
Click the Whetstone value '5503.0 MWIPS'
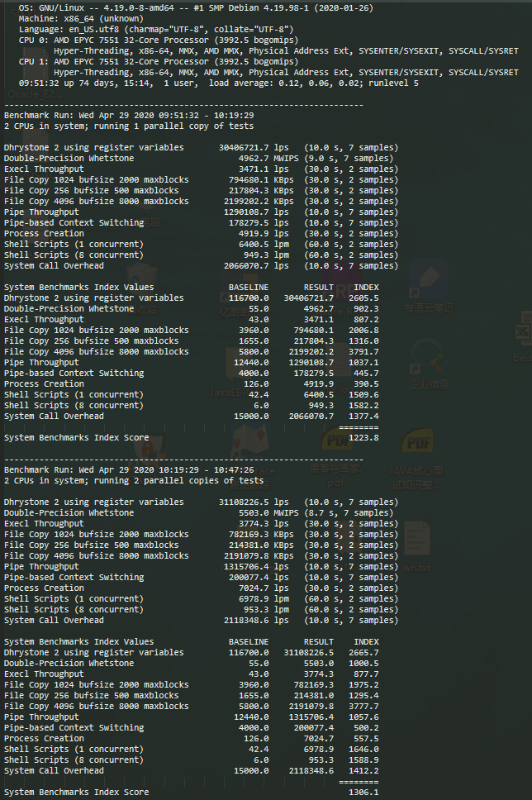[268, 512]
